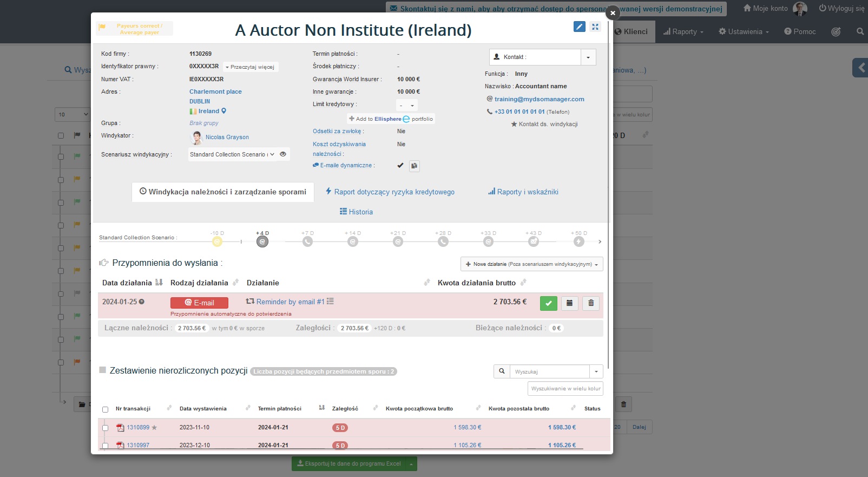Viewport: 868px width, 477px height.
Task: Click Add to Ellisphere portfolio button
Action: click(391, 119)
